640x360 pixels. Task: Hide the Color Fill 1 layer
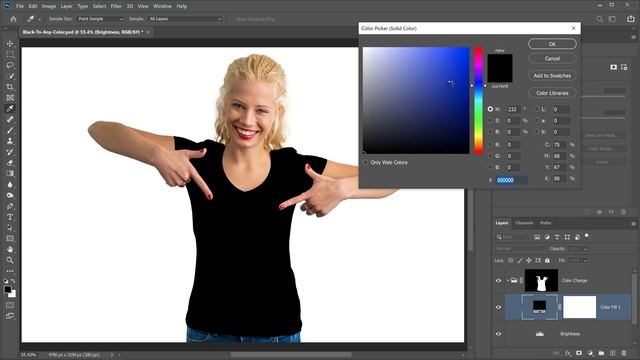(498, 307)
